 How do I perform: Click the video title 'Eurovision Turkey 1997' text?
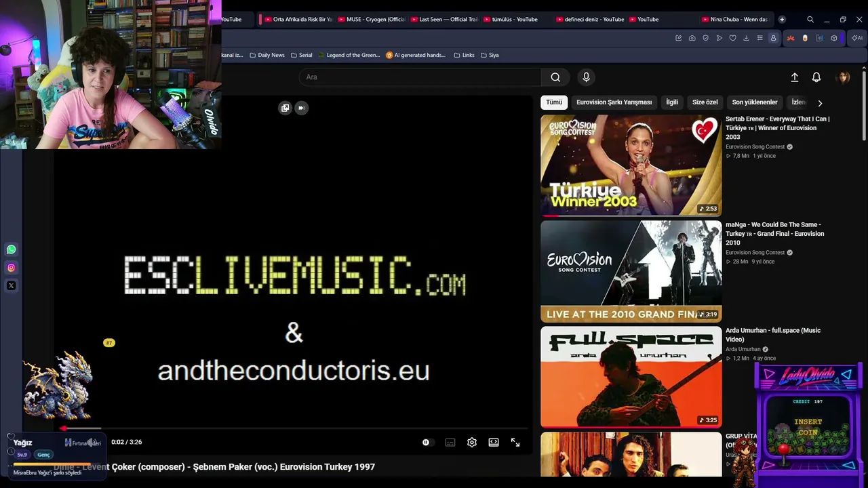tap(328, 467)
